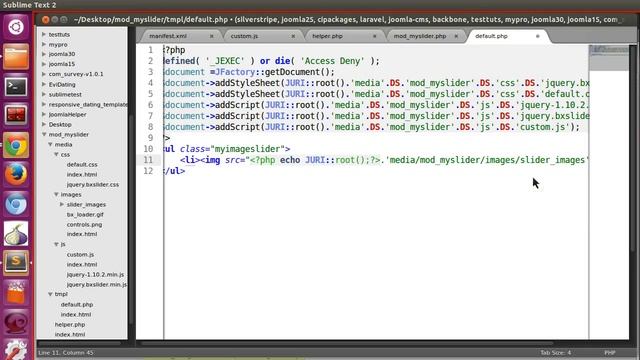
Task: Close the helper.php tab
Action: coord(375,36)
